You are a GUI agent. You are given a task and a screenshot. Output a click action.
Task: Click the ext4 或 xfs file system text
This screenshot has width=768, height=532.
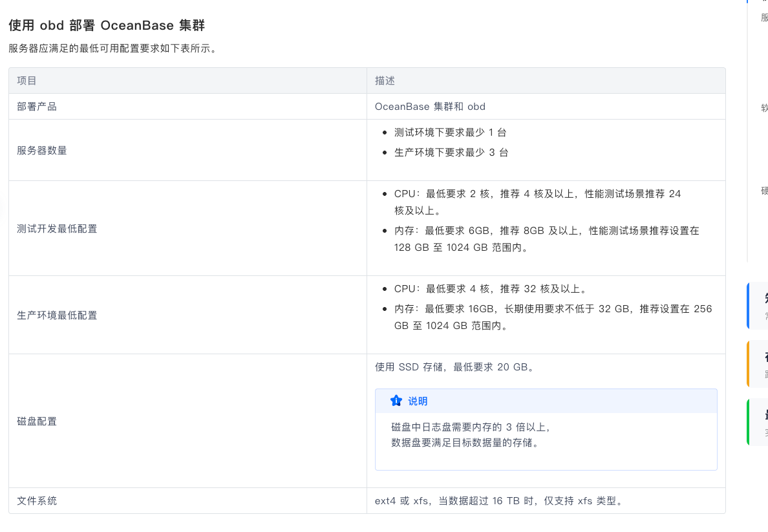499,501
